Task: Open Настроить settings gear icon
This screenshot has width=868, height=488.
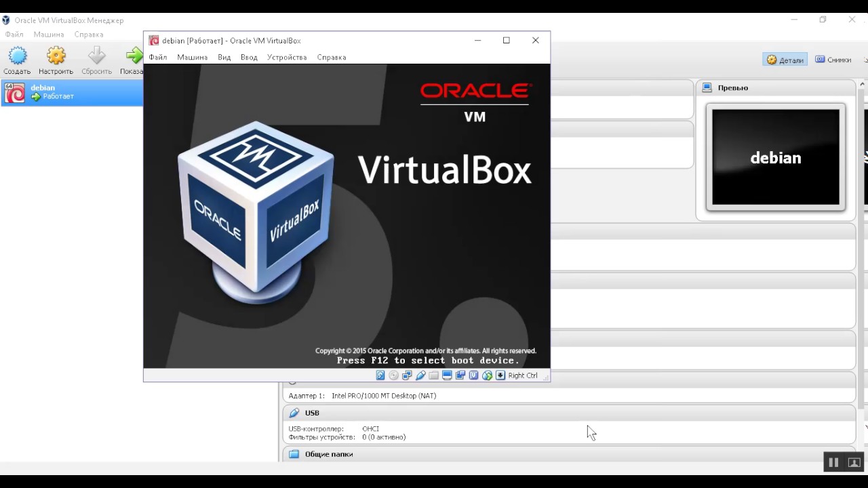Action: tap(56, 56)
